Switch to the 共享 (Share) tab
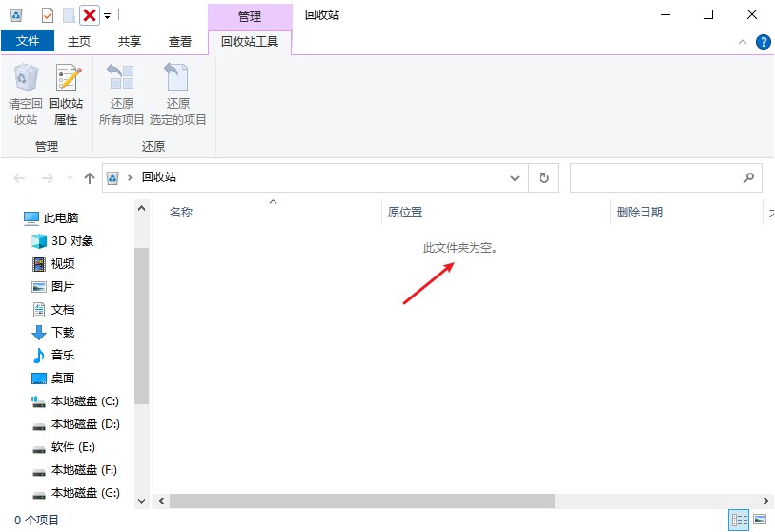 [130, 42]
